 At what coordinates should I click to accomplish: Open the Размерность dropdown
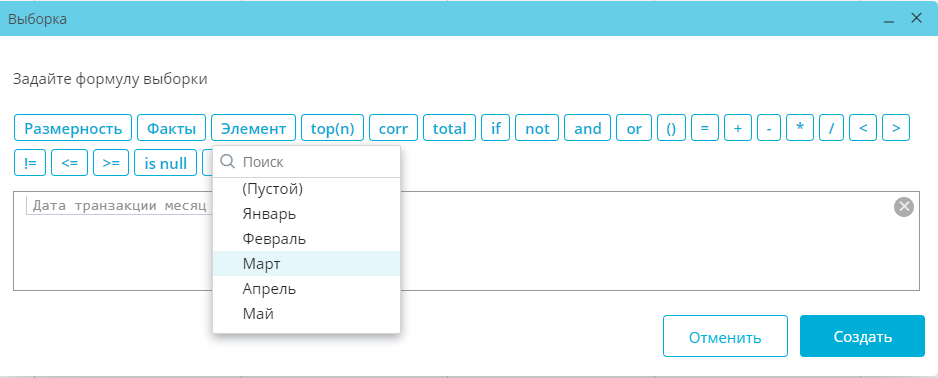[73, 128]
